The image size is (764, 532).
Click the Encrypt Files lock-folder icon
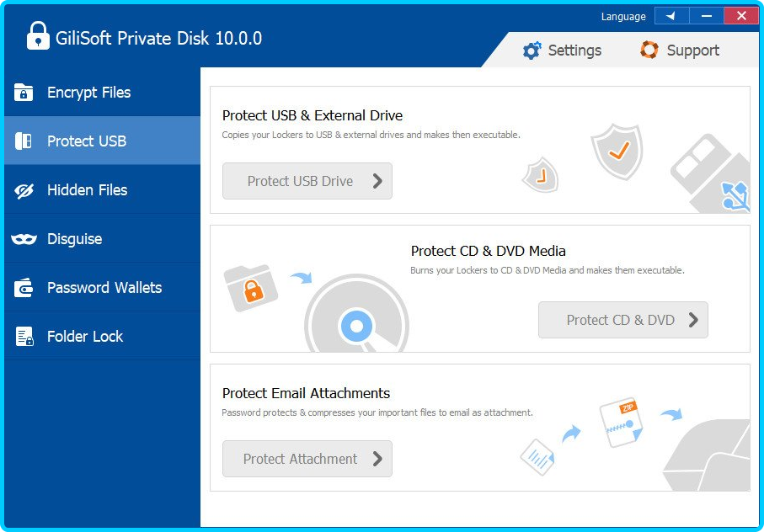pyautogui.click(x=24, y=92)
